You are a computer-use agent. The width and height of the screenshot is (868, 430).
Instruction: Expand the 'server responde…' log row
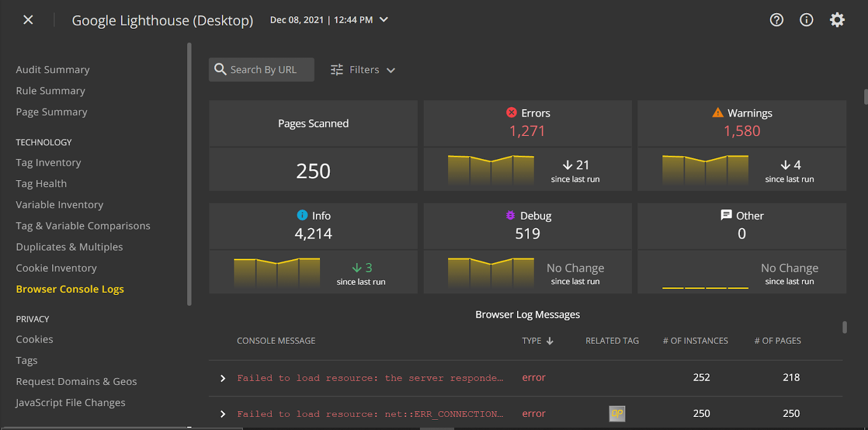[222, 378]
